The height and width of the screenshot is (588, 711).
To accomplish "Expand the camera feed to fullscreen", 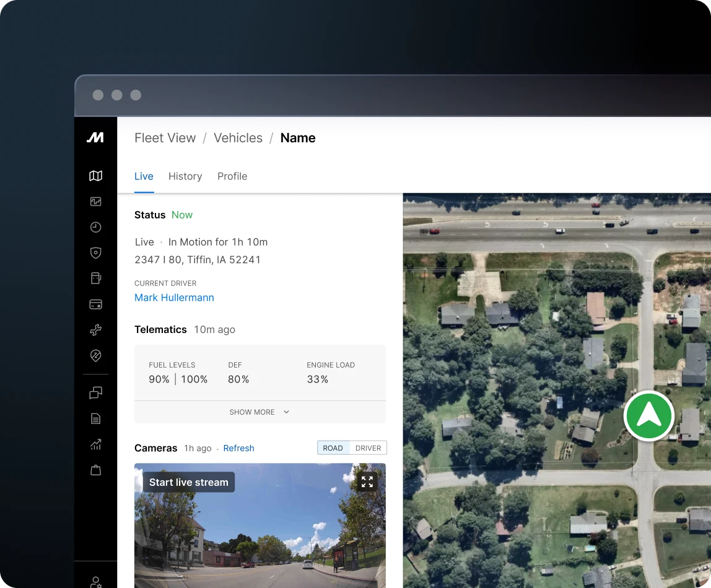I will [x=367, y=482].
